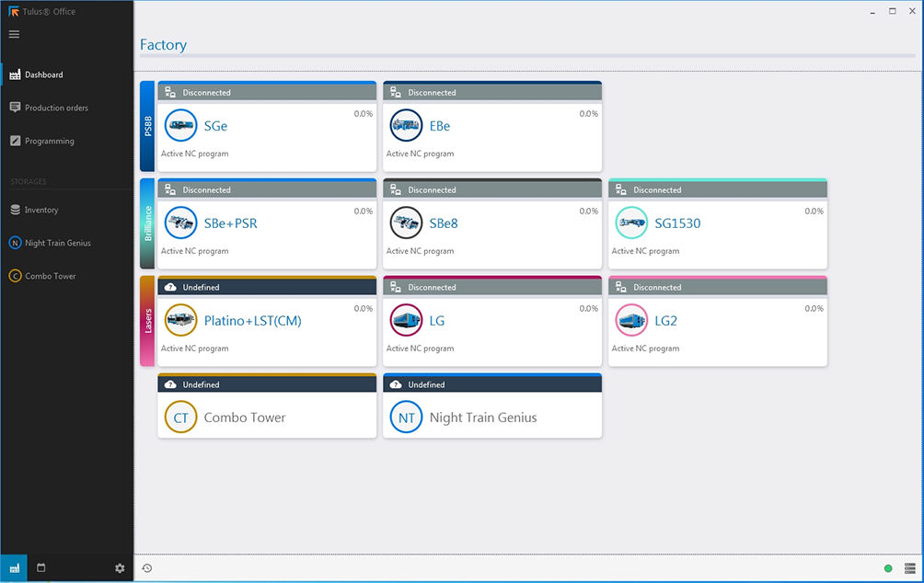Open Combo Tower storage in sidebar
The image size is (924, 583).
pyautogui.click(x=50, y=276)
